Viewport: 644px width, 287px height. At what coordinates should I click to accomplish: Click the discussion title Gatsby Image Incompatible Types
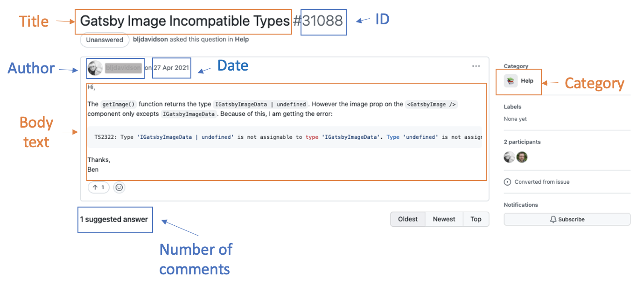[x=185, y=21]
